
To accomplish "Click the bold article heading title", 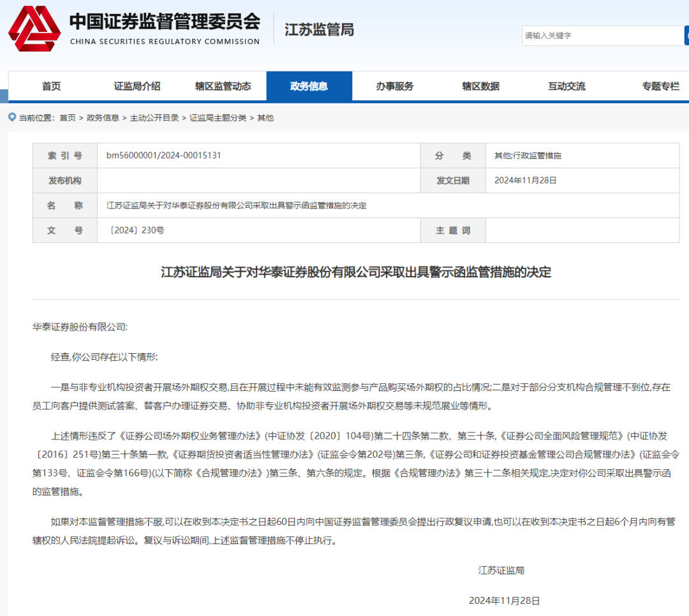I will point(356,272).
